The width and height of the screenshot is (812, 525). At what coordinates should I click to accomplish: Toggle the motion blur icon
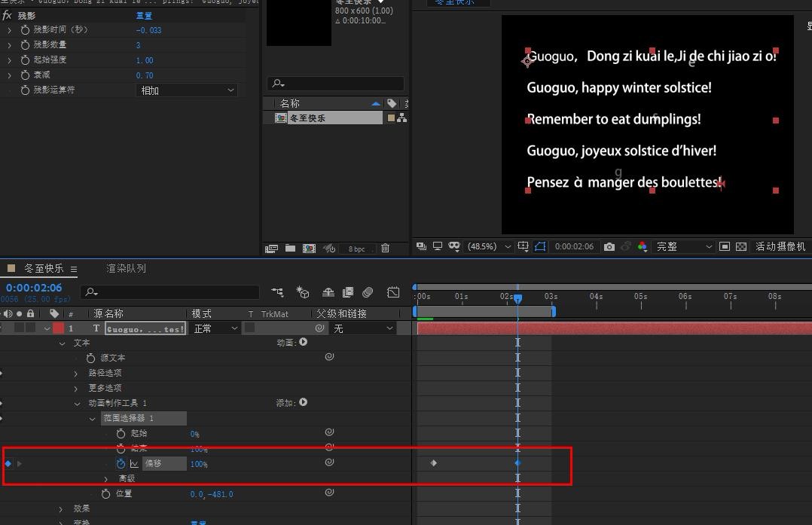(x=368, y=292)
